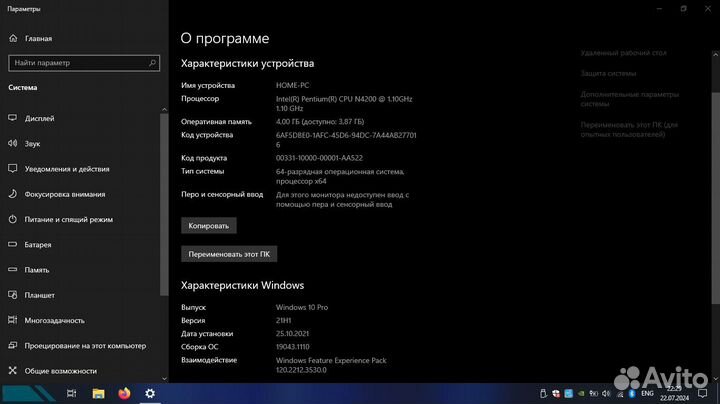Select the version value 21H1
The height and width of the screenshot is (404, 720).
pyautogui.click(x=283, y=320)
